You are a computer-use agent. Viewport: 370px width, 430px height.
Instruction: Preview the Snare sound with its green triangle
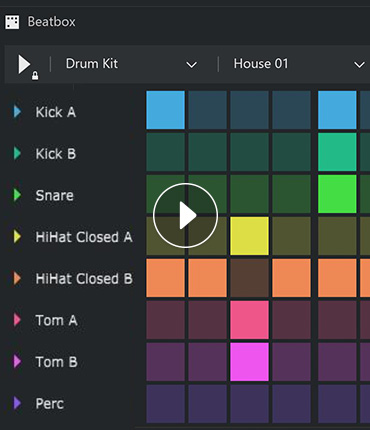click(x=17, y=195)
